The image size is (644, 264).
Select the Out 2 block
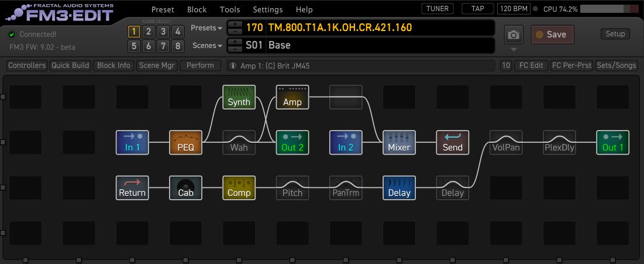coord(292,142)
